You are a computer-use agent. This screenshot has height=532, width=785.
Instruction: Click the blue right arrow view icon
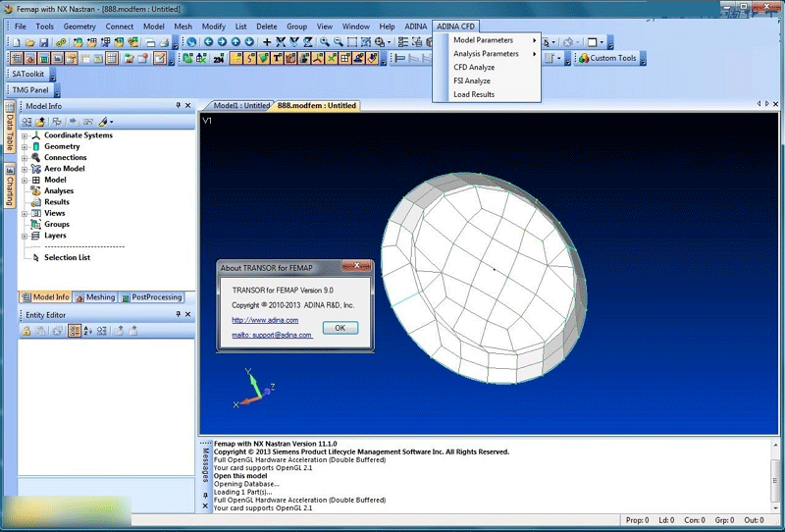tap(222, 42)
